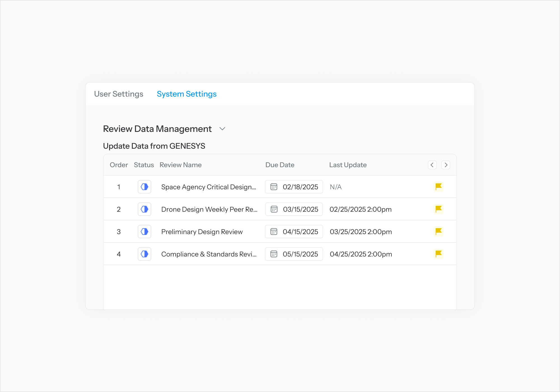Click status icon for Compliance & Standards review
The height and width of the screenshot is (392, 560).
144,254
